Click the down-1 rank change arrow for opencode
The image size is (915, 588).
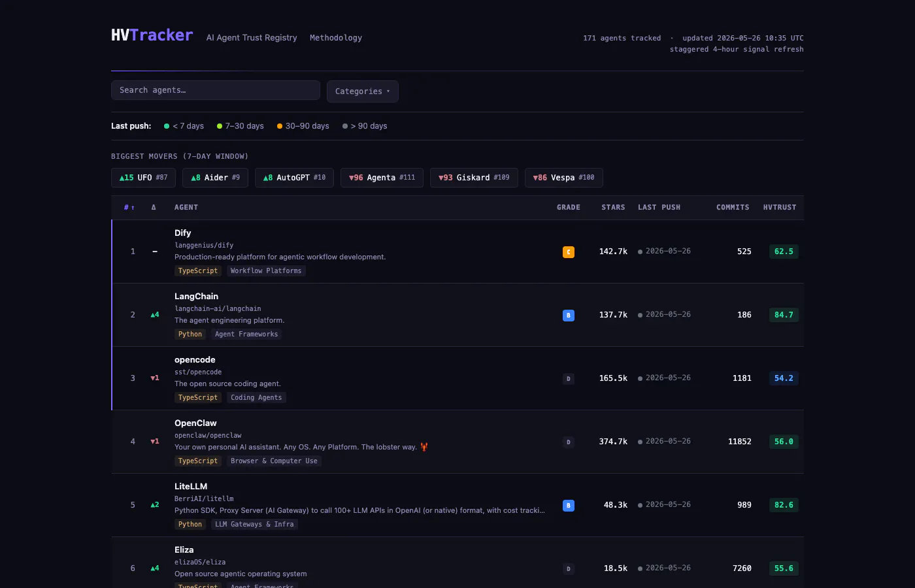[155, 378]
